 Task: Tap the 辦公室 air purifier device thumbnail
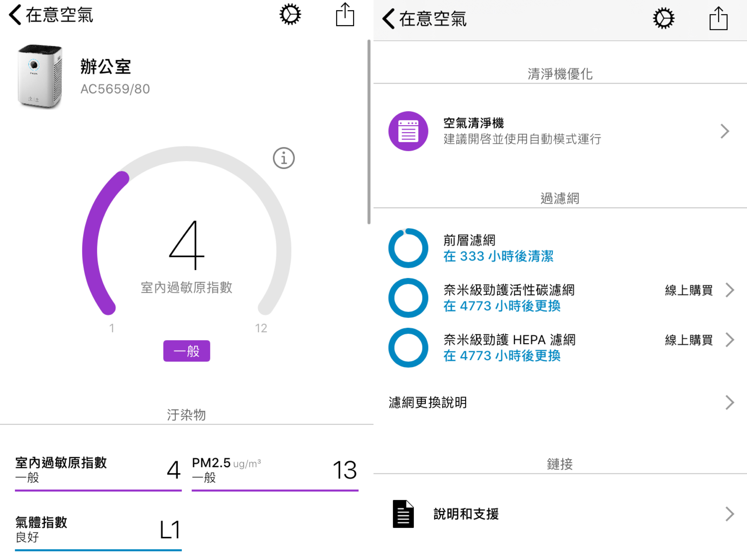click(40, 76)
